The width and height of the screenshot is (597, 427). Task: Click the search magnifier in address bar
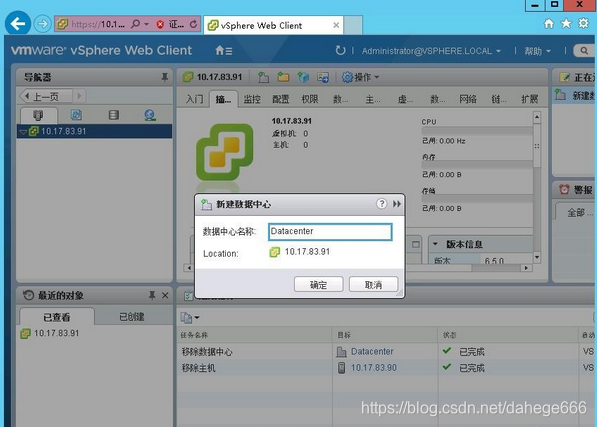[x=135, y=24]
